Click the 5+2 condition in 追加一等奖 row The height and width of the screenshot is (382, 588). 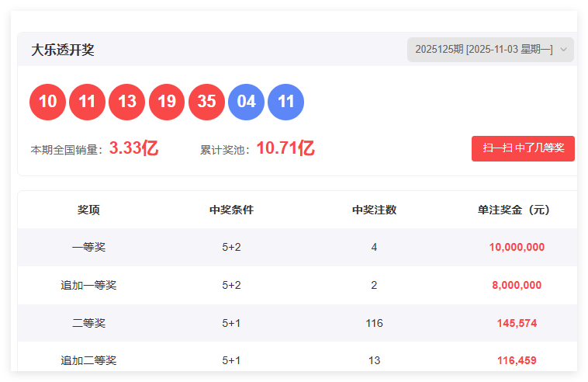231,285
